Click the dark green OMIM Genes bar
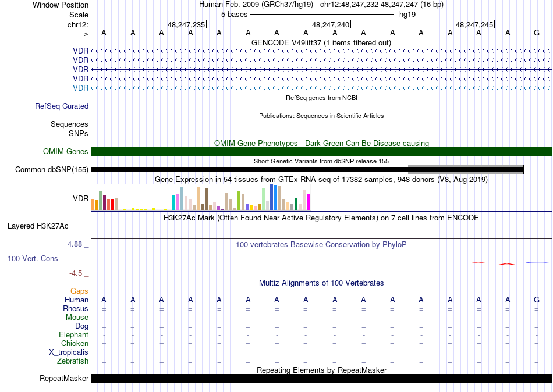Image resolution: width=553 pixels, height=392 pixels. [x=321, y=152]
